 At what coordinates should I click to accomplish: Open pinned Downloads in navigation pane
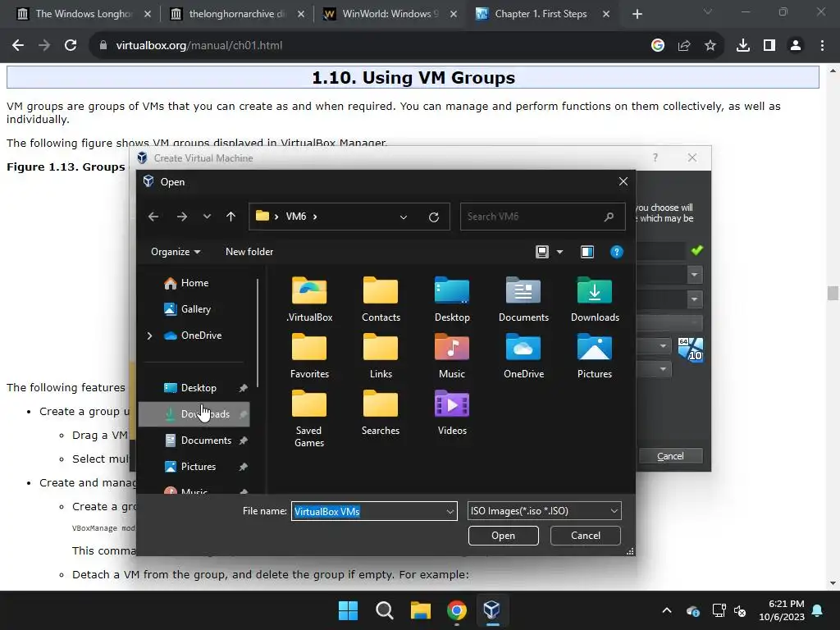pos(194,414)
